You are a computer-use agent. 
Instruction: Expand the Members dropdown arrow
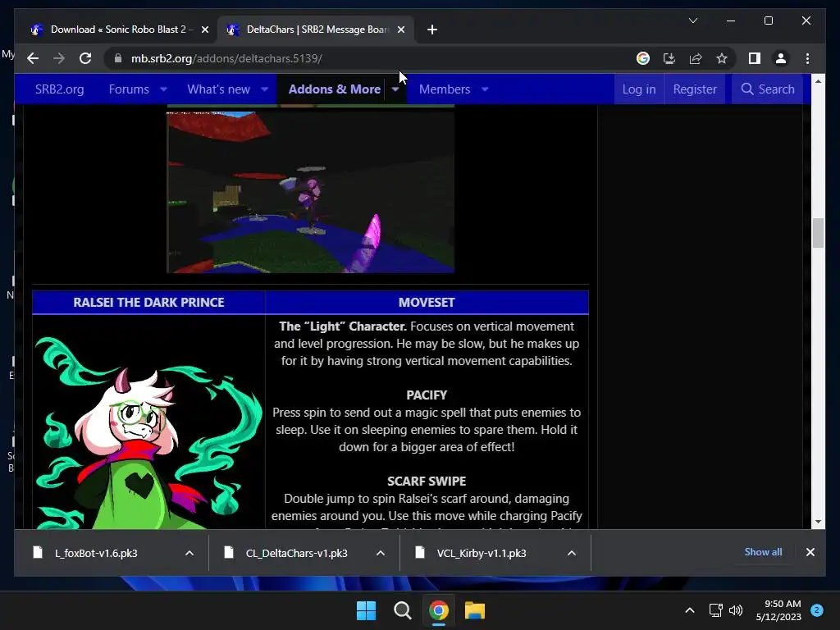pos(485,89)
